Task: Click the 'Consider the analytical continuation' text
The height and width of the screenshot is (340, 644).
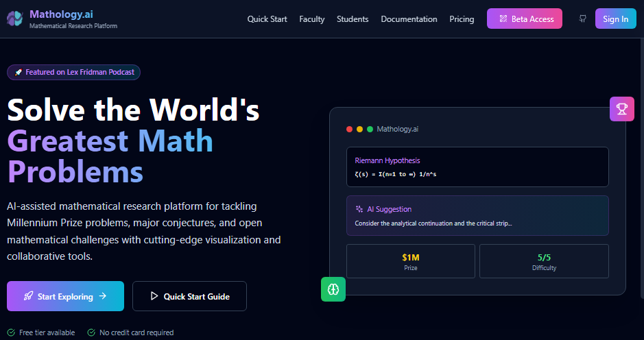Action: tap(433, 223)
